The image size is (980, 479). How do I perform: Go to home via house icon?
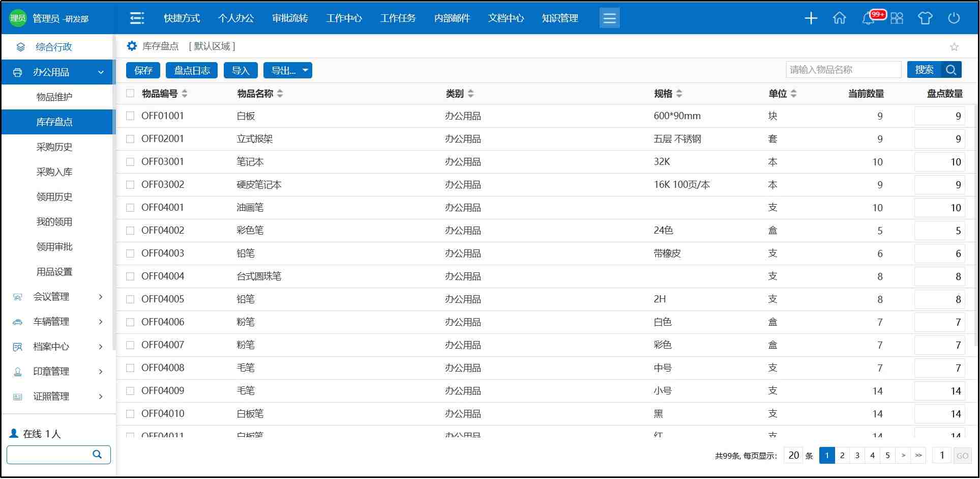pyautogui.click(x=839, y=18)
